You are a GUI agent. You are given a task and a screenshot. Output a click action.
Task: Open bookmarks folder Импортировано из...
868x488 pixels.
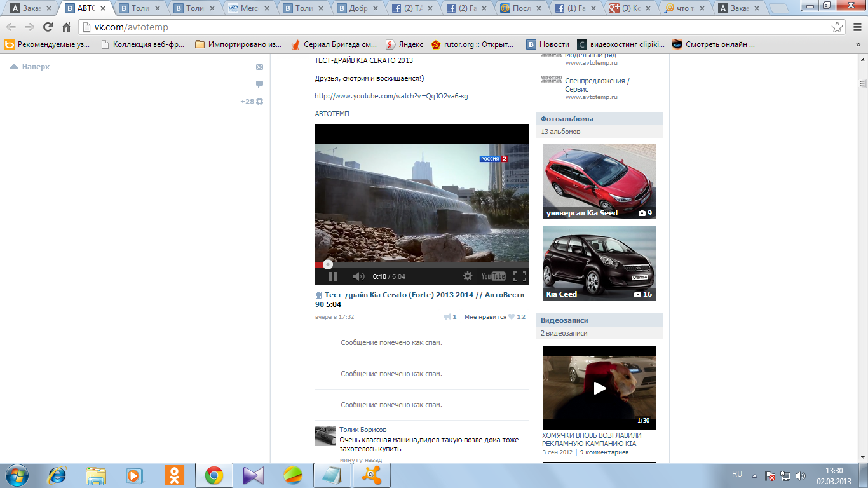(x=238, y=44)
